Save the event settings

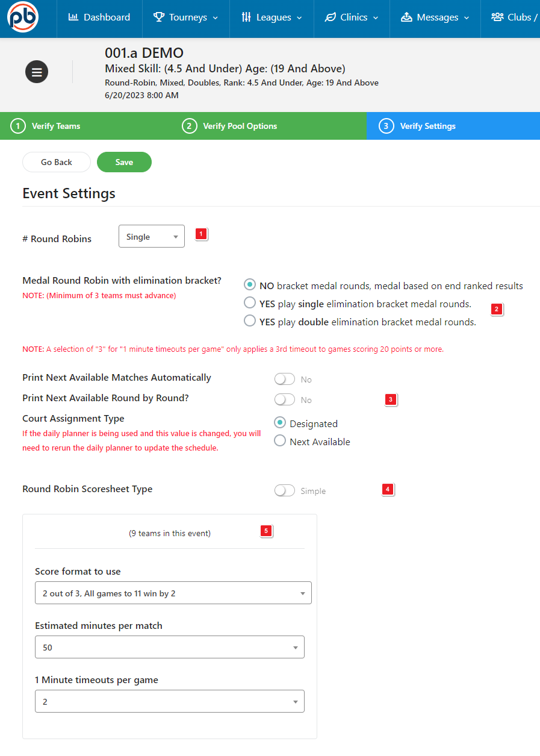click(x=124, y=162)
